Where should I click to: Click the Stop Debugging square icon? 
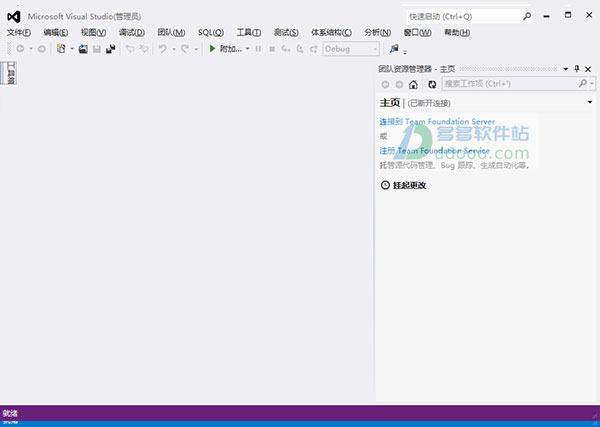[x=272, y=49]
